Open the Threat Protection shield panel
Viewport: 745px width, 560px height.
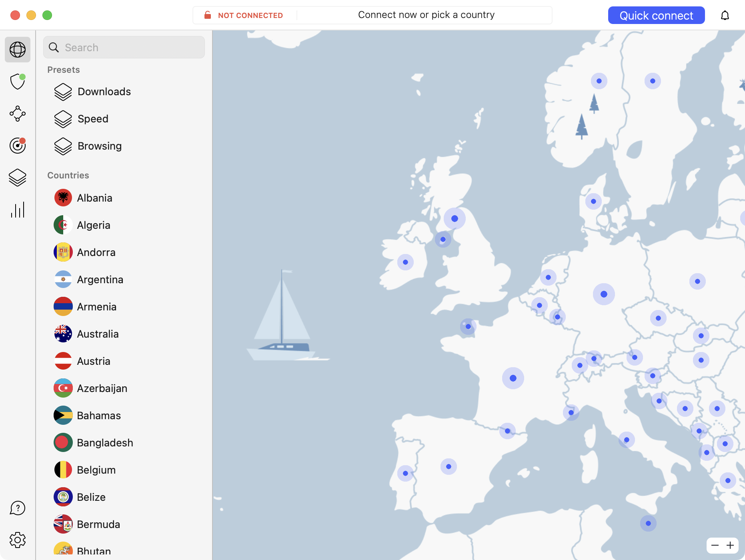click(18, 82)
